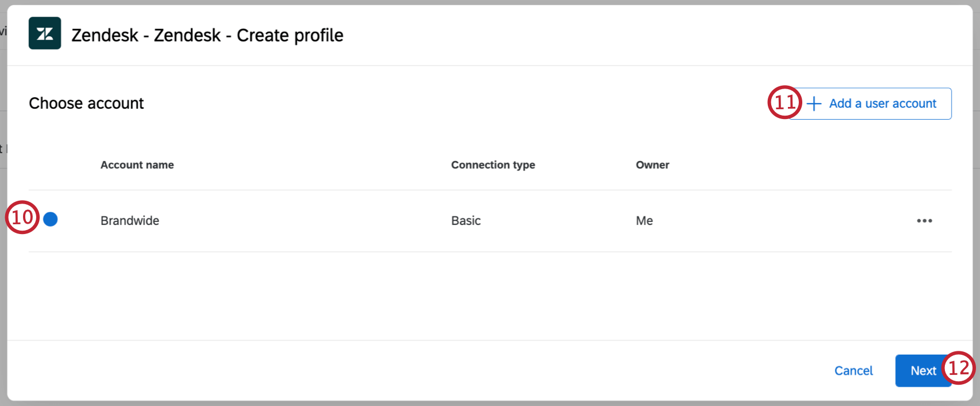Click the red step 12 marker
The image size is (980, 406).
point(959,367)
